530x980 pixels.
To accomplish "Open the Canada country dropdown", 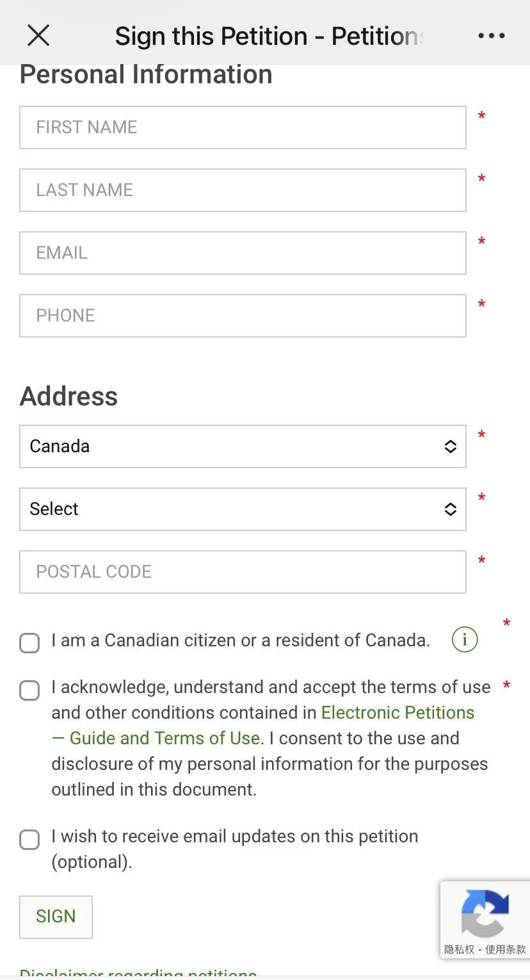I will pos(243,446).
